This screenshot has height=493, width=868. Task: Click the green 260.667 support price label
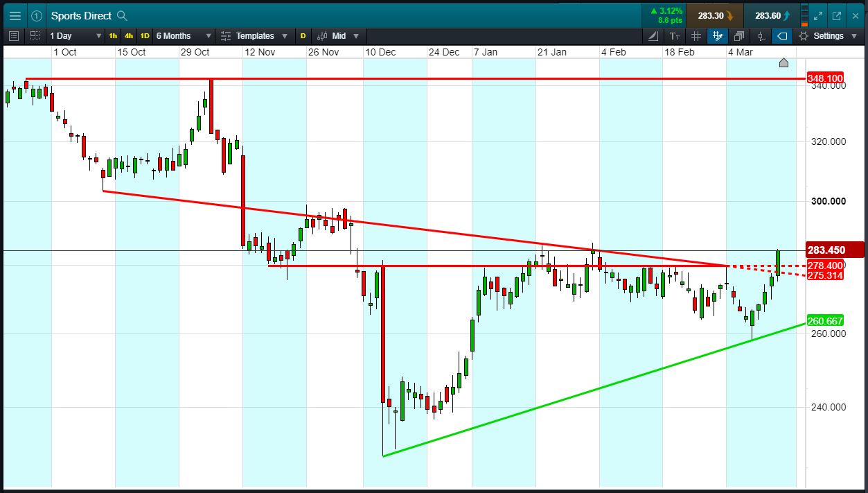[826, 320]
